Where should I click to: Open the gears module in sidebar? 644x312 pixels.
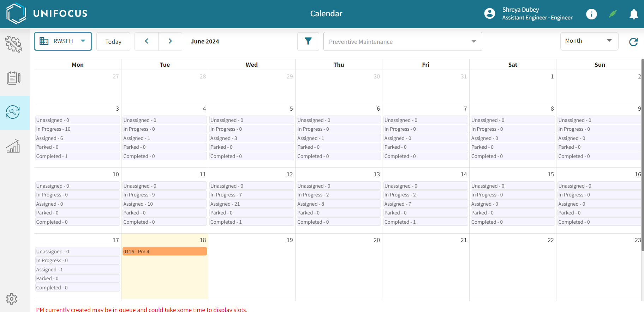(14, 44)
